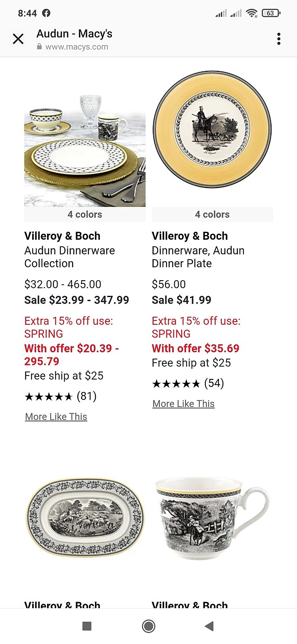Open the Audun Dinnerware Collection title link

(69, 257)
